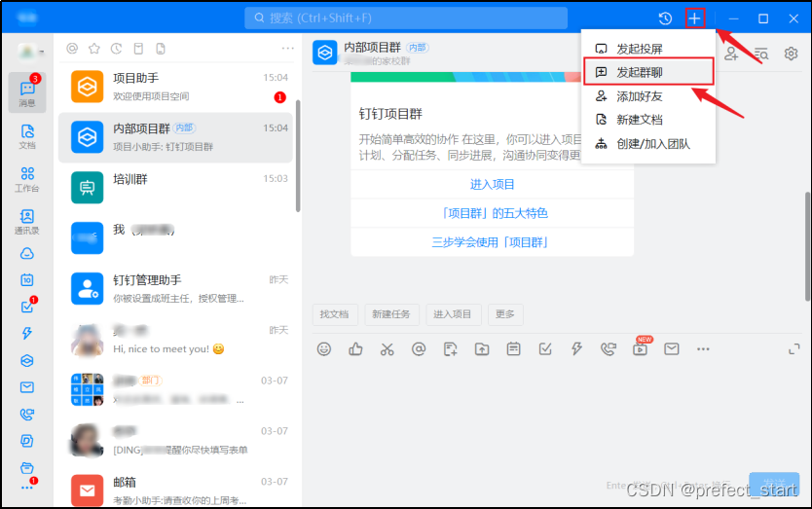Open the cloud drive sidebar icon
Viewport: 812px width, 509px height.
click(27, 254)
